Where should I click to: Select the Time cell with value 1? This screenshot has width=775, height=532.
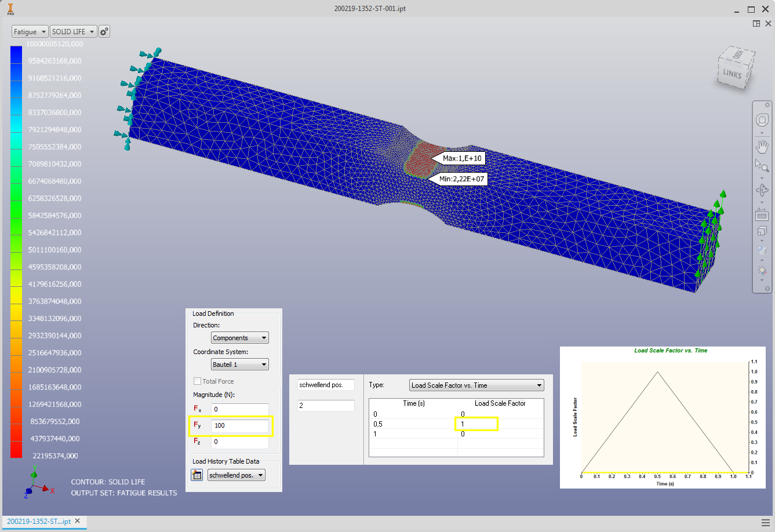tap(413, 434)
